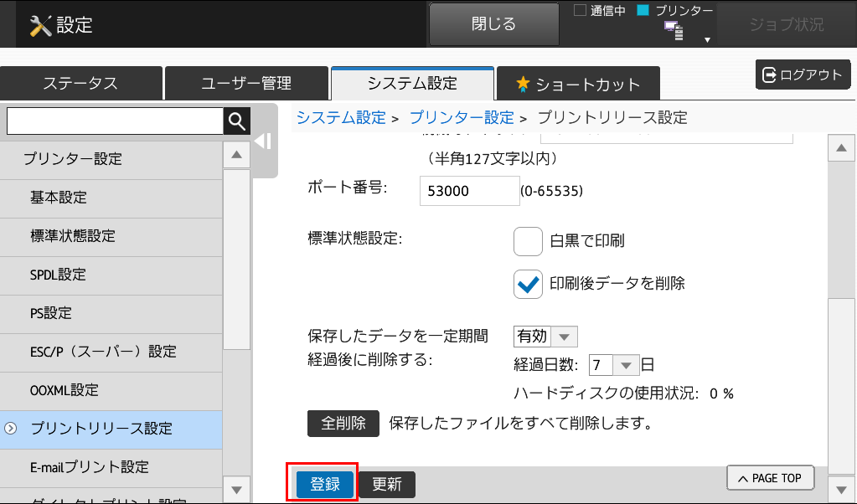
Task: Click the arrow icon beside プリントリリース設定
Action: click(10, 429)
